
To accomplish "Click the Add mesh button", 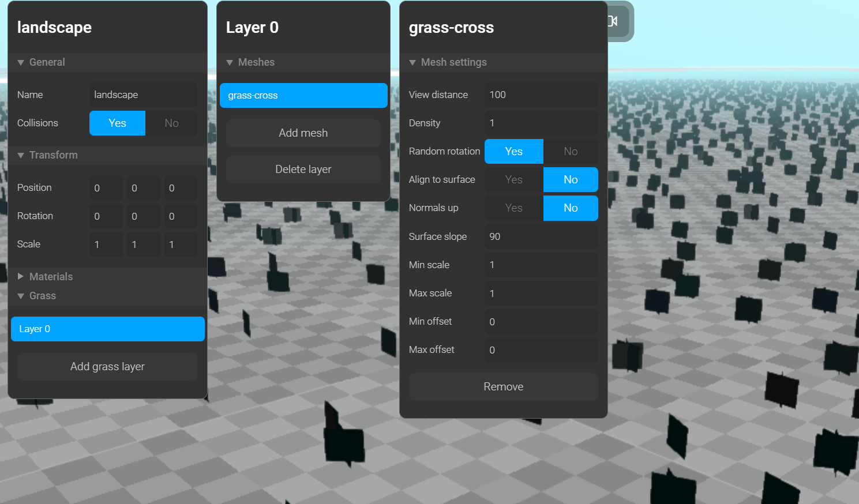I will tap(303, 133).
